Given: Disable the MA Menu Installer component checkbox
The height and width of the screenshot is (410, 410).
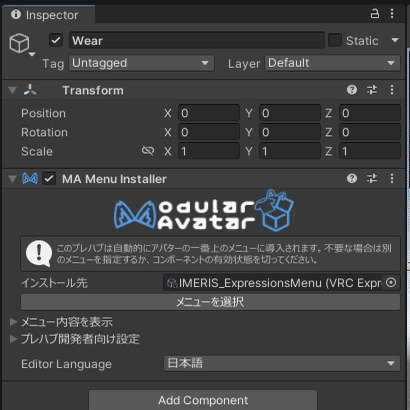Looking at the screenshot, I should click(x=49, y=179).
